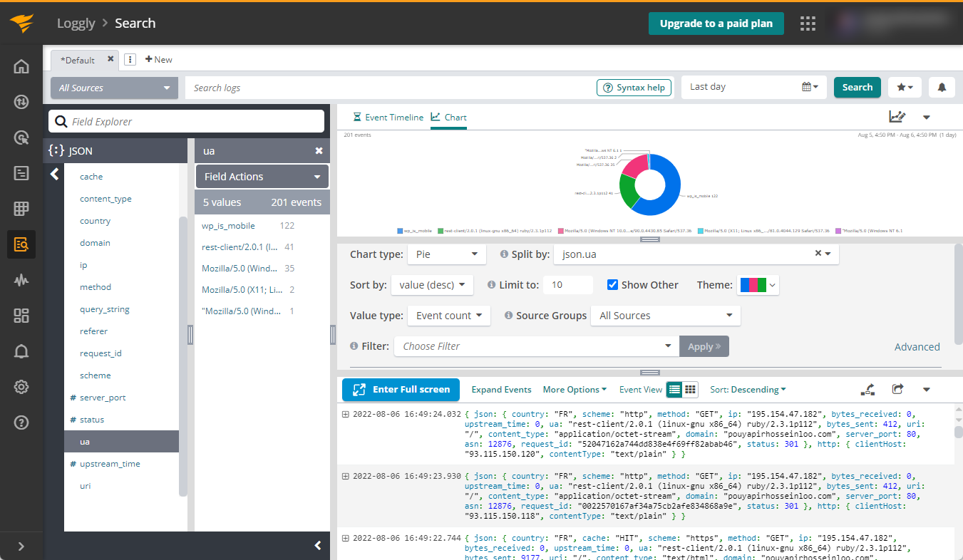Open the Chart type dropdown
963x560 pixels.
[x=446, y=254]
